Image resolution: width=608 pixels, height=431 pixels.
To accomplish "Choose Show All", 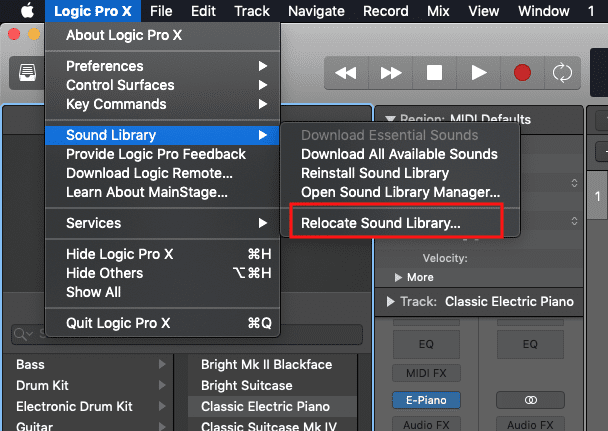I will click(162, 292).
